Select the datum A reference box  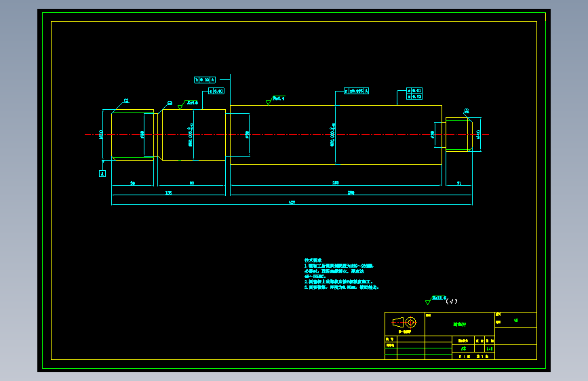102,174
